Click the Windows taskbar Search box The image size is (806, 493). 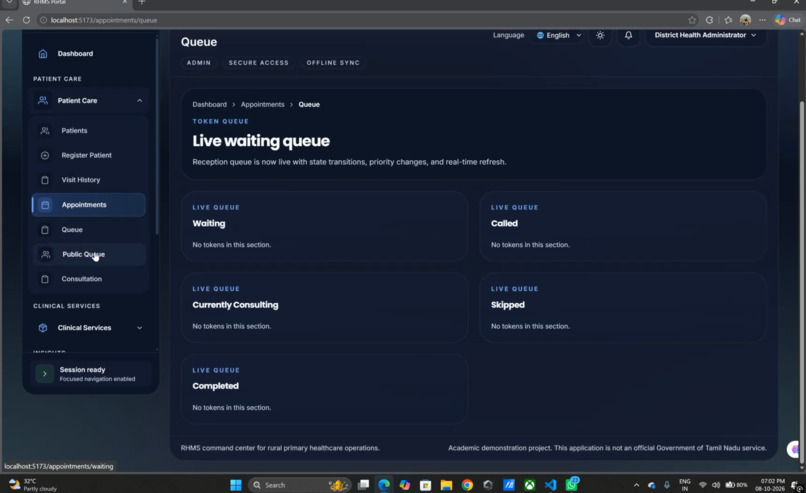point(299,485)
